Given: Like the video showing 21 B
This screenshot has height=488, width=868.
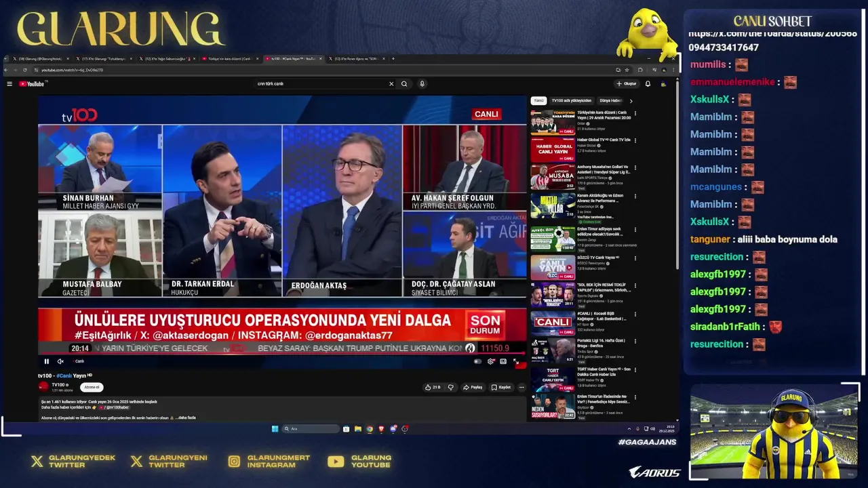Looking at the screenshot, I should point(433,387).
